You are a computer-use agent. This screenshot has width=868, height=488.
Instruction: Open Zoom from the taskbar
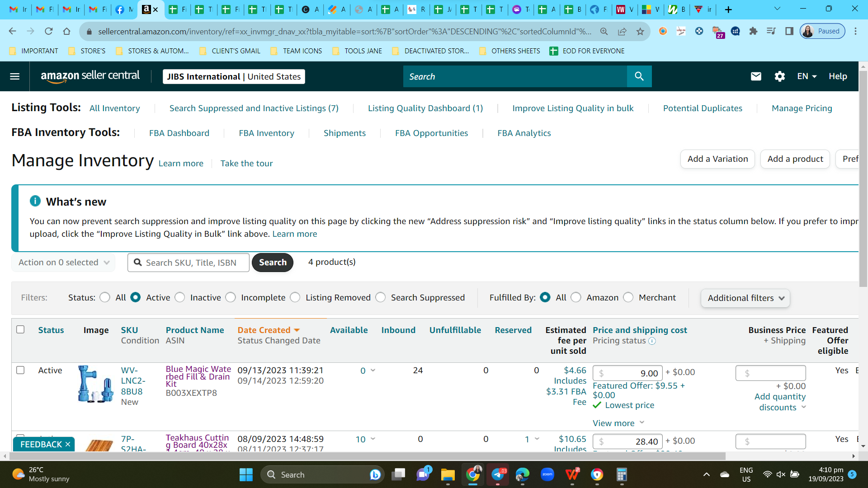point(547,475)
